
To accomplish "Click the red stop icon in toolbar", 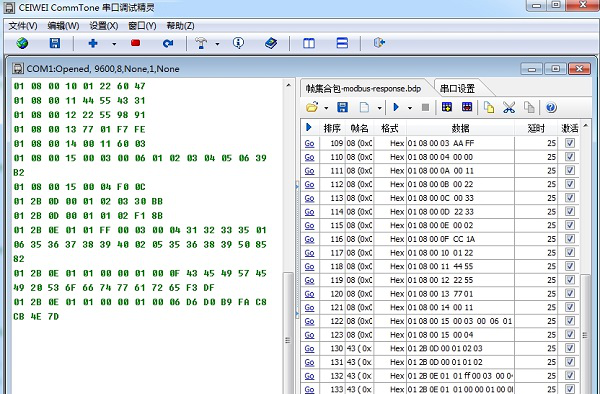I will pos(135,44).
